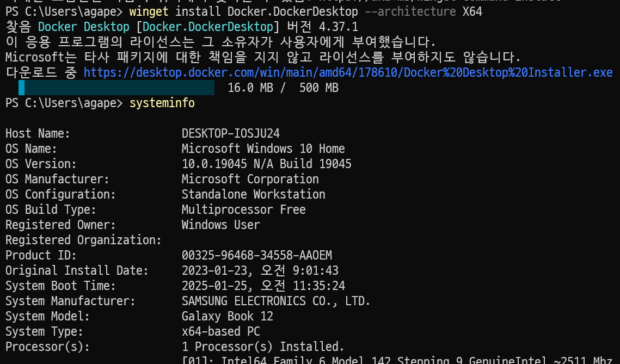Click the filled teal portion of progress bar

coord(22,88)
